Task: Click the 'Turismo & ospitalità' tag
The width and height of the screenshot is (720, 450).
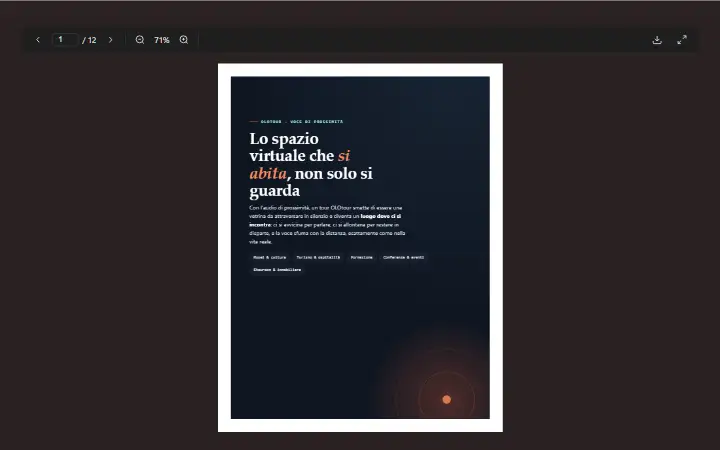Action: tap(318, 258)
